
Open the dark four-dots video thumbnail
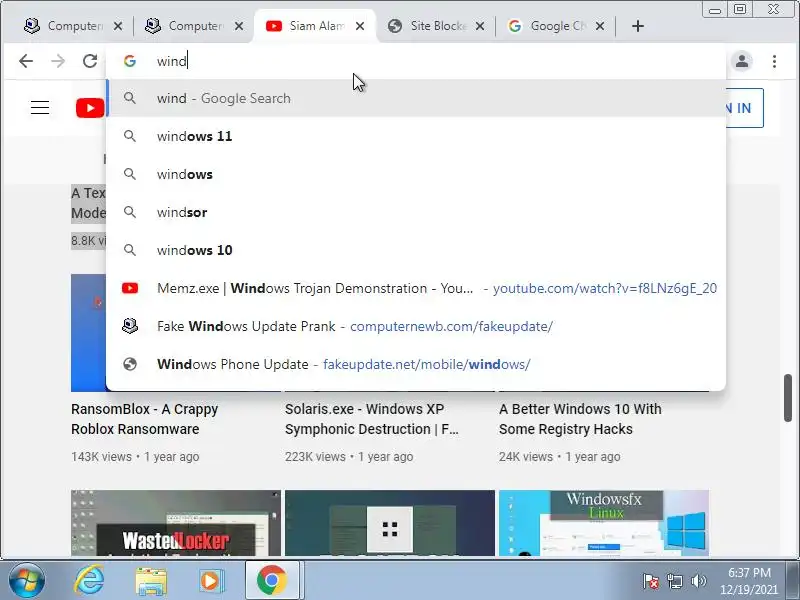coord(390,523)
